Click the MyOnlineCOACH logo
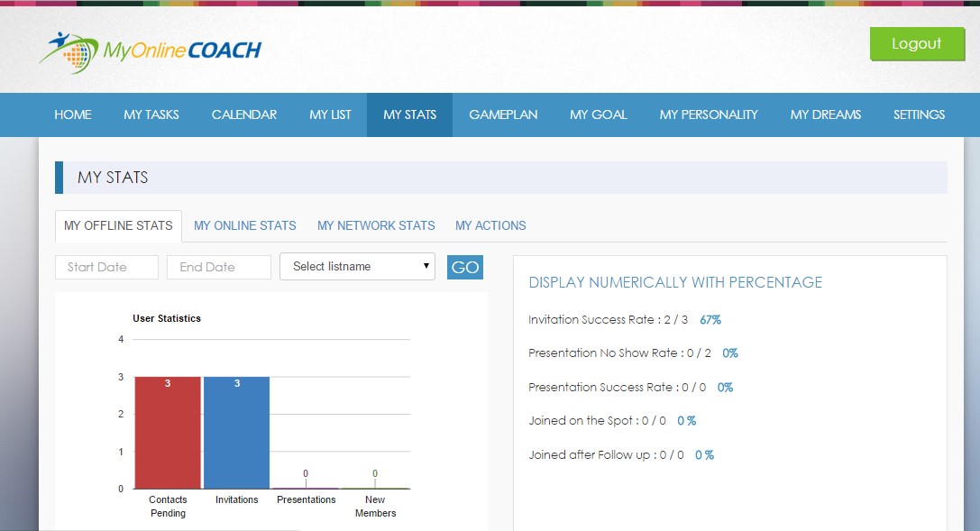980x531 pixels. (x=150, y=51)
